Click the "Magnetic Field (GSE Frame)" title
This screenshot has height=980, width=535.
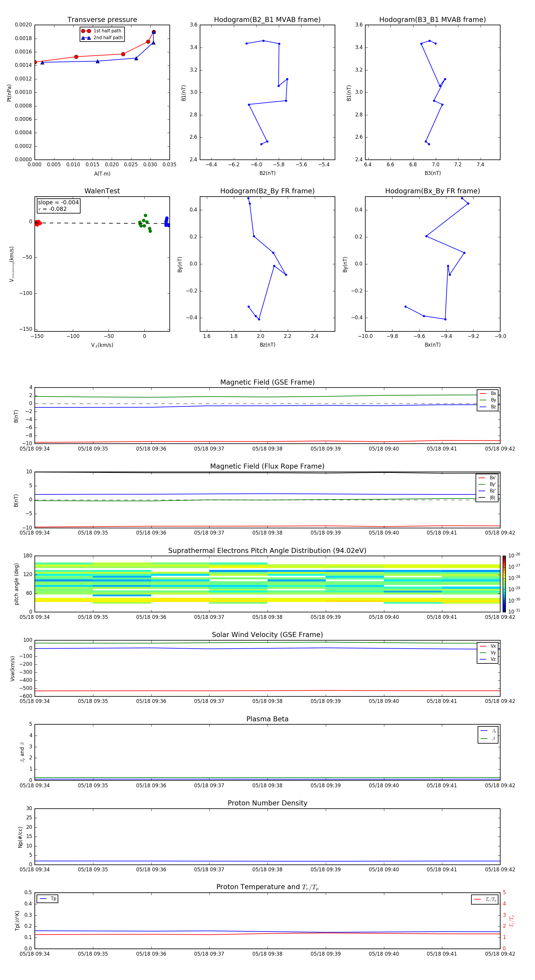click(267, 382)
